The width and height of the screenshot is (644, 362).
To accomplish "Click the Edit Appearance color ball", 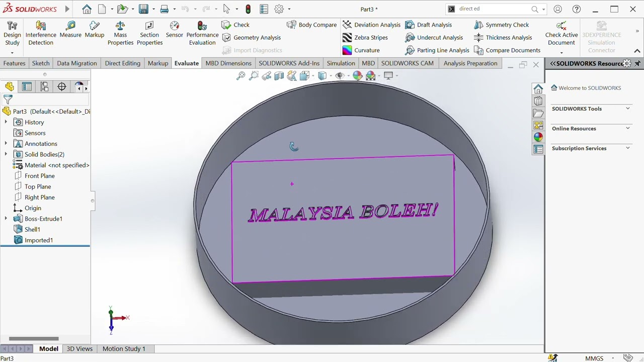I will pos(357,76).
